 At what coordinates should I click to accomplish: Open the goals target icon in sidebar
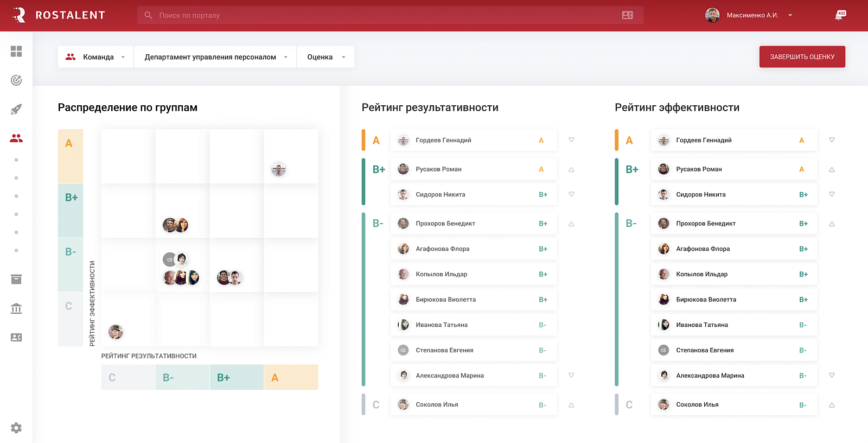point(16,80)
